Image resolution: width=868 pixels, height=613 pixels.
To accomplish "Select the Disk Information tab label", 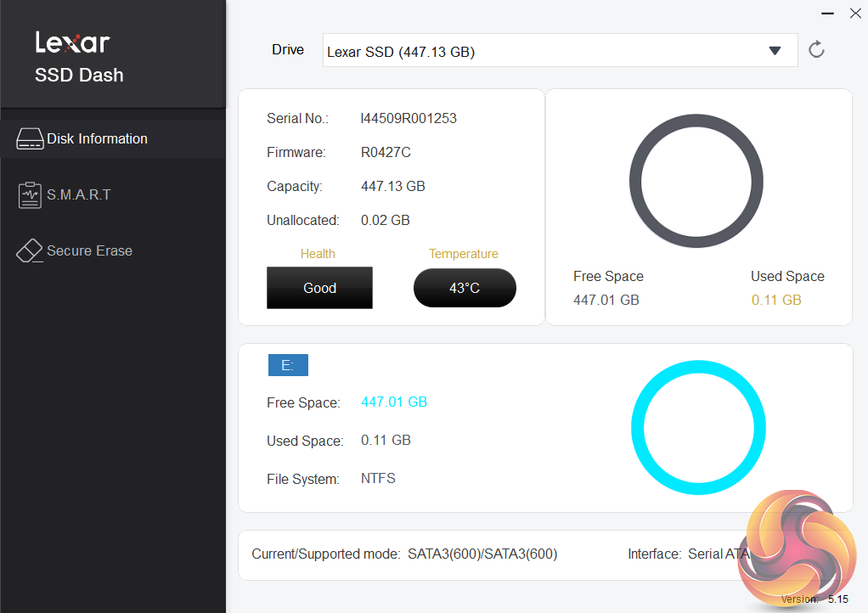I will click(97, 139).
